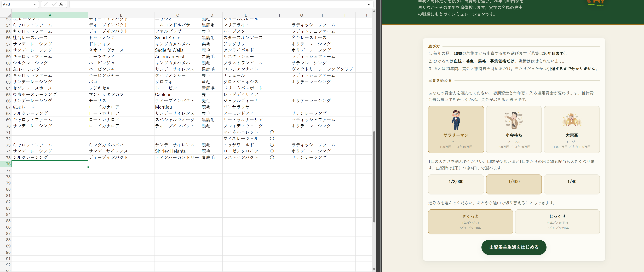This screenshot has height=272, width=644.
Task: Click the insert function fx icon
Action: click(x=61, y=4)
